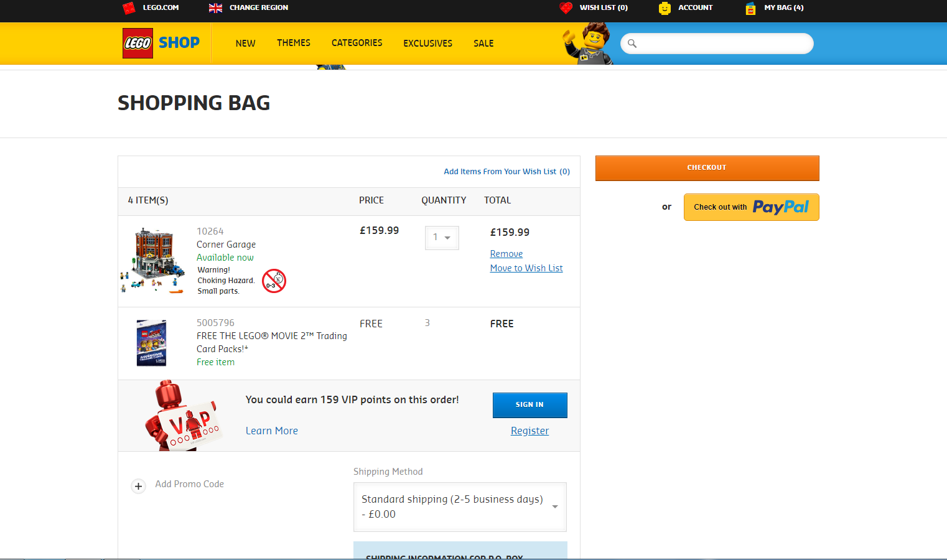947x560 pixels.
Task: Click the yellow minifigure head account icon
Action: click(665, 8)
